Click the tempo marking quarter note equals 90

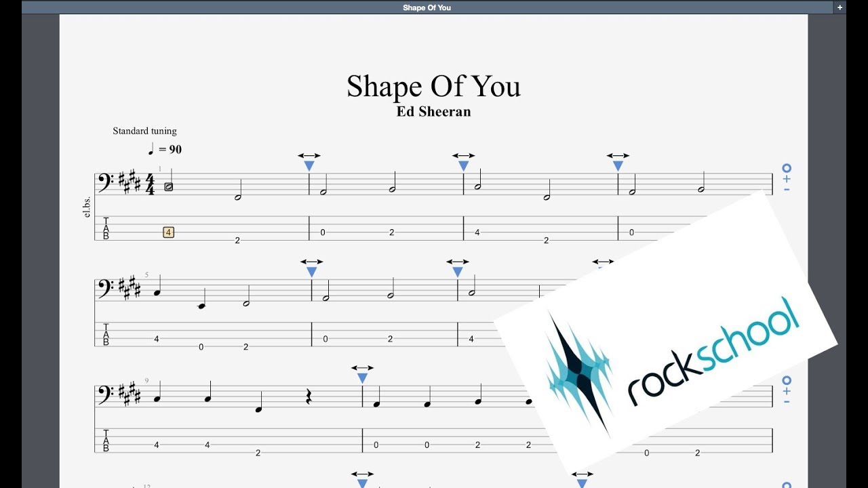[x=165, y=149]
